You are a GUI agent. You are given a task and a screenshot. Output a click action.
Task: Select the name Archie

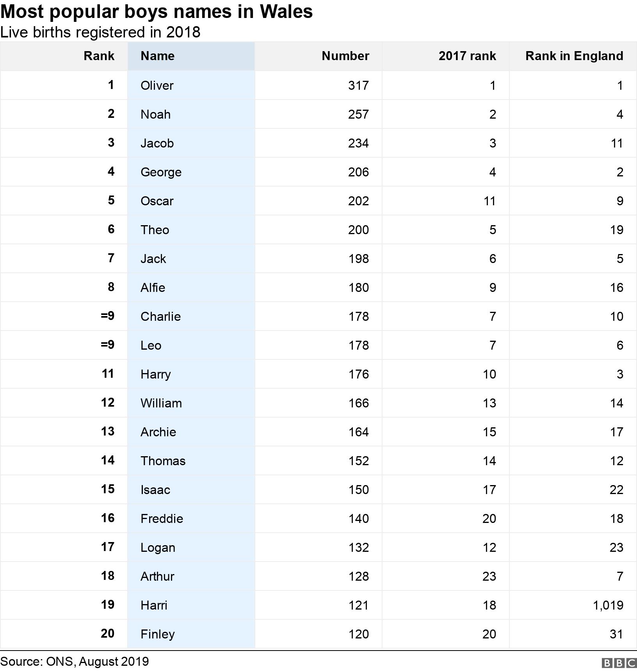[158, 432]
